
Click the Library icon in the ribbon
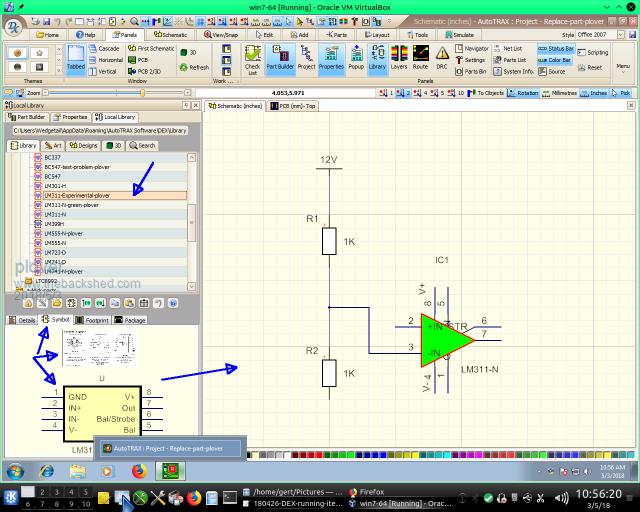(377, 59)
